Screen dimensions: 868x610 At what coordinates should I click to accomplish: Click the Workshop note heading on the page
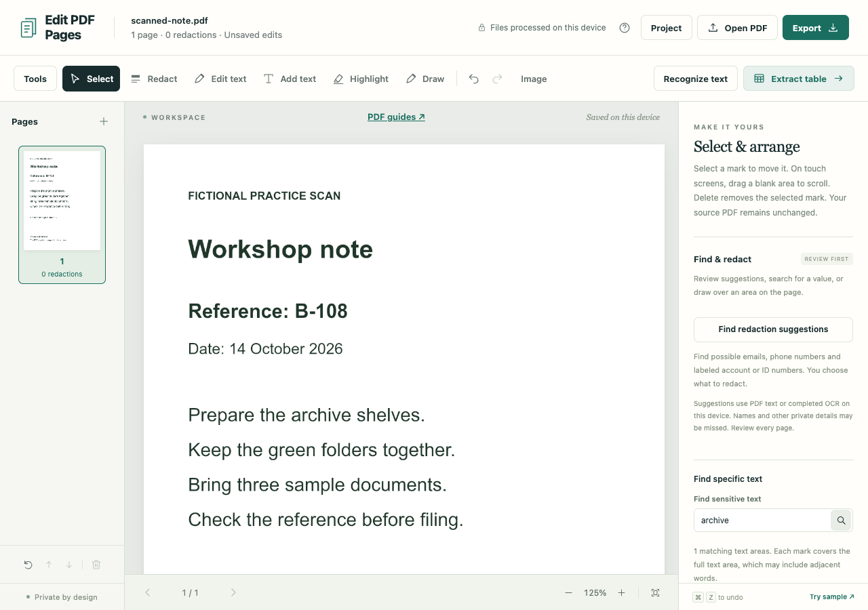280,249
